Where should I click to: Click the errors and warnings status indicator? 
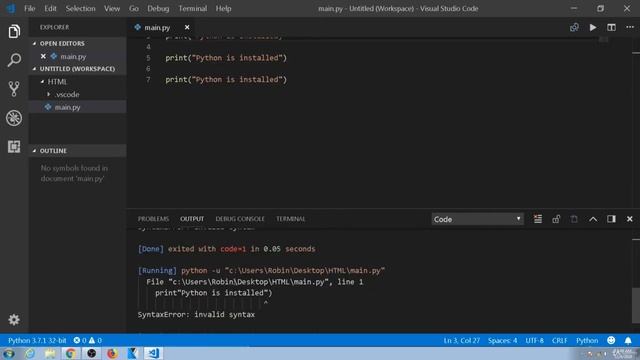[x=87, y=340]
